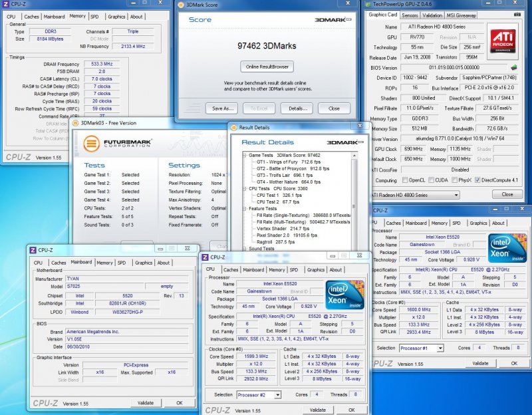Click the Intel Xeon logo in Processor #2 window
The width and height of the screenshot is (532, 415).
point(344,295)
